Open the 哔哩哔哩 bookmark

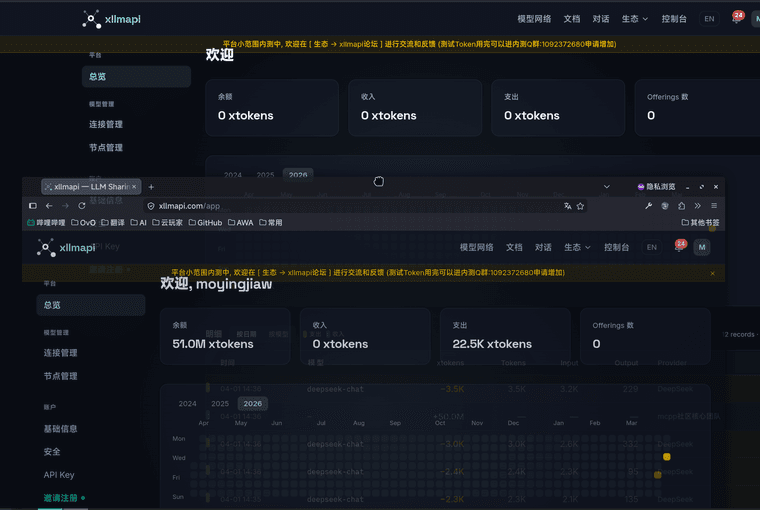(47, 223)
